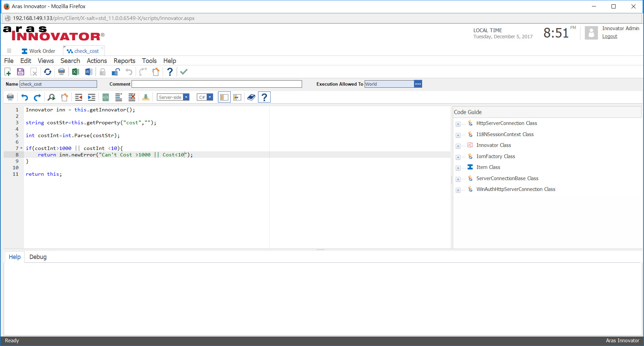
Task: Click the grayed-out Undo icon in the main toolbar
Action: pyautogui.click(x=129, y=72)
